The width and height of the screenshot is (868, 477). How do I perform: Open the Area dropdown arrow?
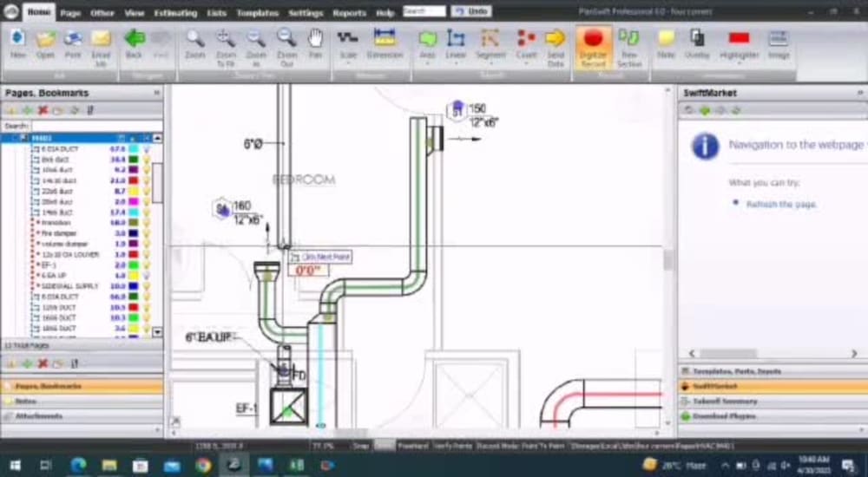click(427, 63)
